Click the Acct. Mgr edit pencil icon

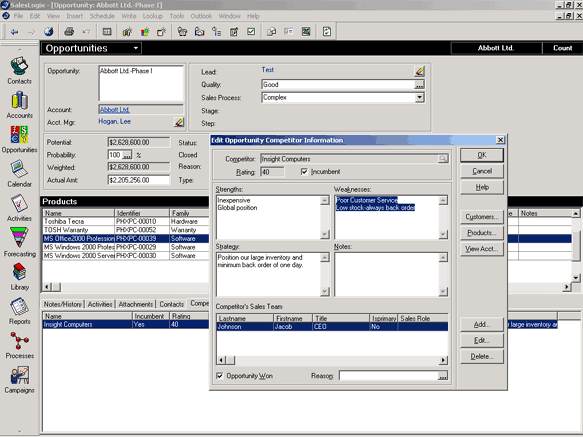click(179, 122)
